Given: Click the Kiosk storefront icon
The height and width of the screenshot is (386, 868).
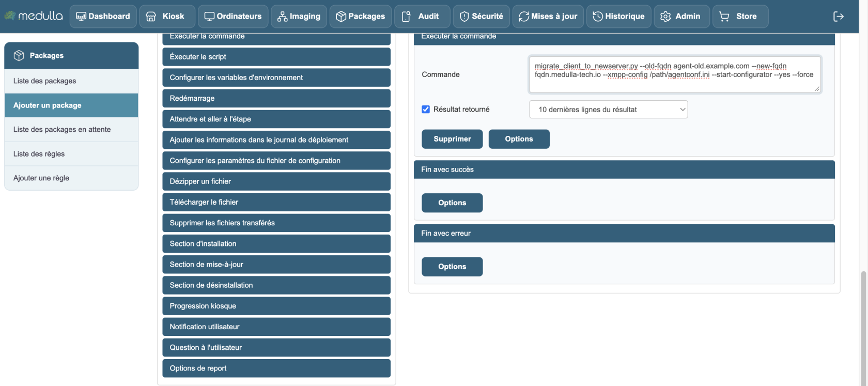Looking at the screenshot, I should pyautogui.click(x=151, y=17).
